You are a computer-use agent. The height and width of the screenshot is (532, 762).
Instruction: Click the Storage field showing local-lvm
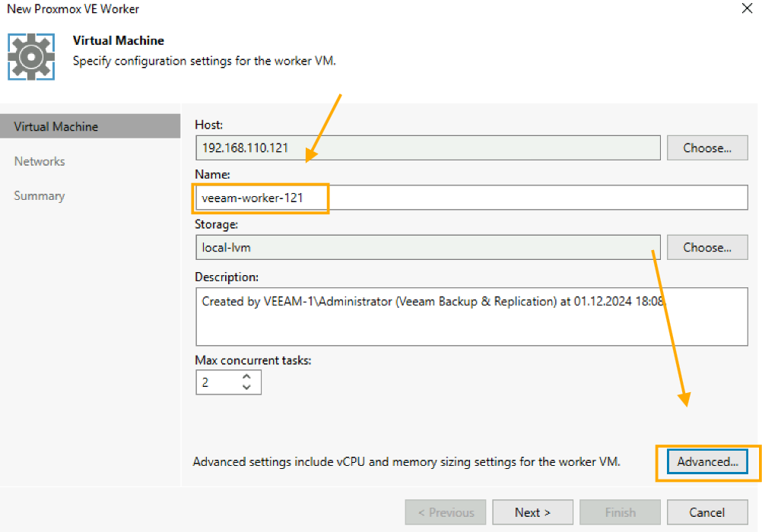coord(427,247)
